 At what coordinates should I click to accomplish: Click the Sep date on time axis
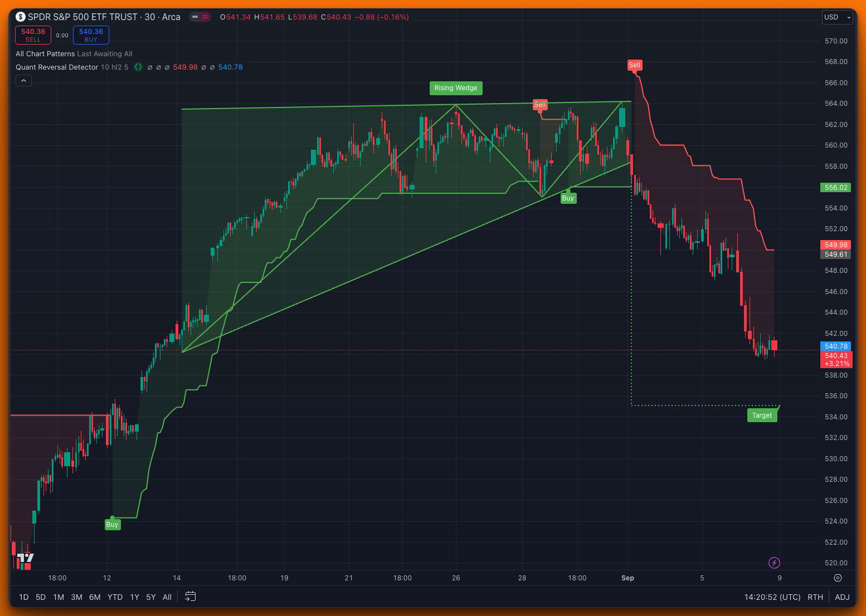[x=627, y=578]
